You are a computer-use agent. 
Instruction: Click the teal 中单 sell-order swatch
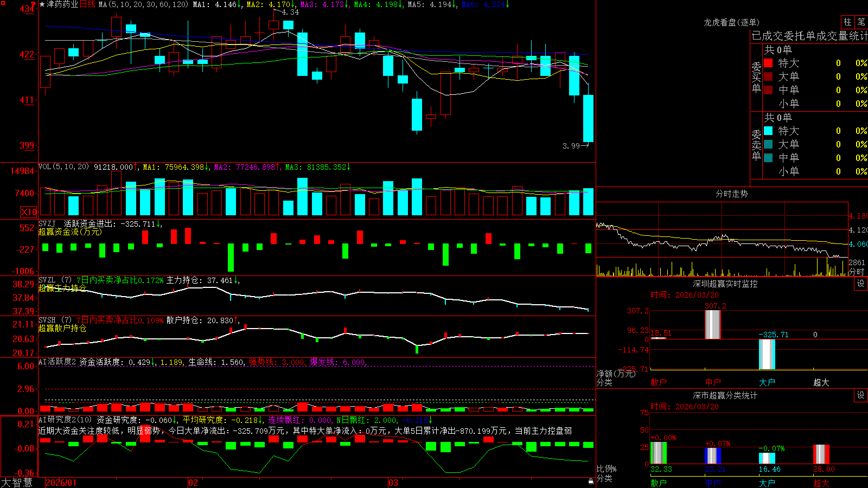click(768, 158)
